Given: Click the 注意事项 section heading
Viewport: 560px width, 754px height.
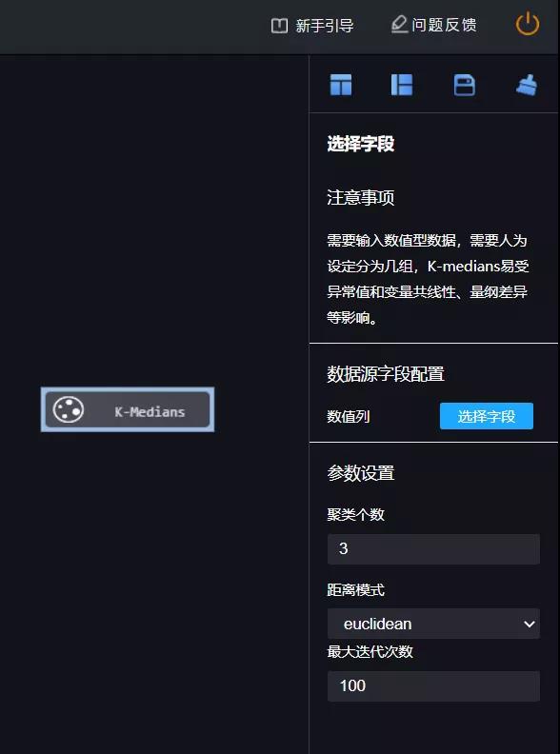Looking at the screenshot, I should tap(361, 197).
